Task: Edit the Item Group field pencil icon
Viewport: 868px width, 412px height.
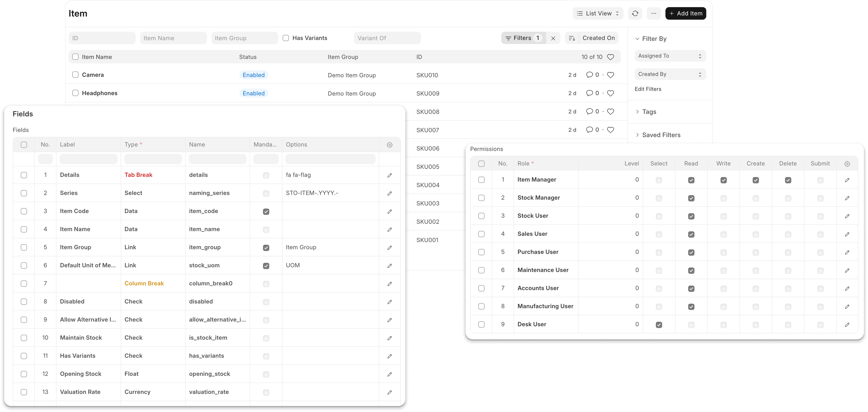Action: (389, 248)
